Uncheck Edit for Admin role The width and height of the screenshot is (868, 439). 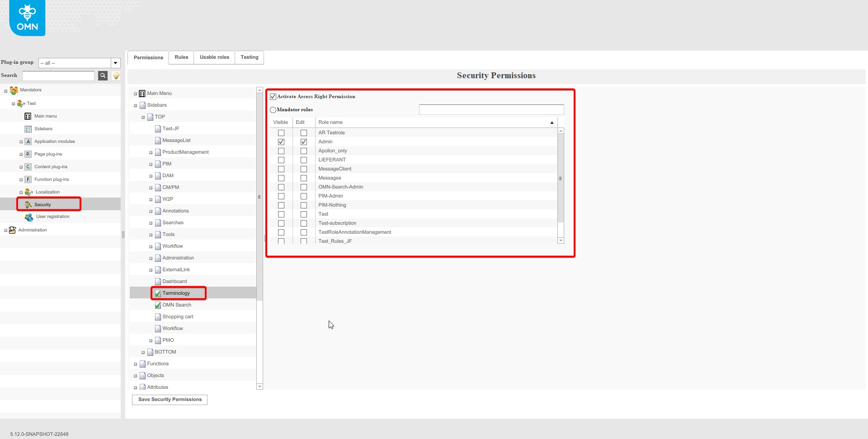click(304, 142)
